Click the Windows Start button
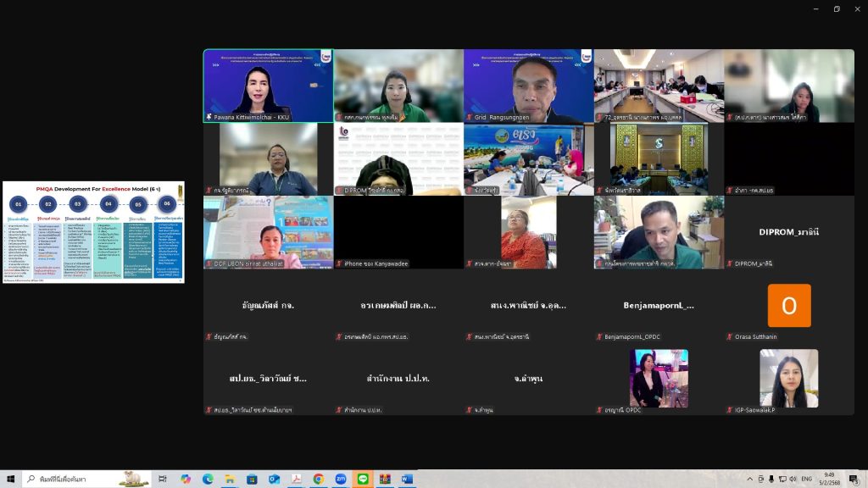The height and width of the screenshot is (488, 868). click(x=11, y=479)
